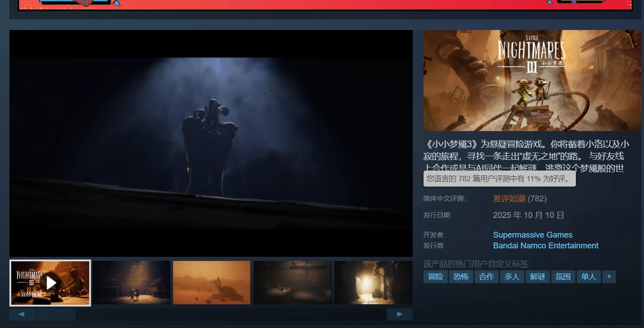Screen dimensions: 644x328
Task: Open the 解谜 tag
Action: click(537, 277)
